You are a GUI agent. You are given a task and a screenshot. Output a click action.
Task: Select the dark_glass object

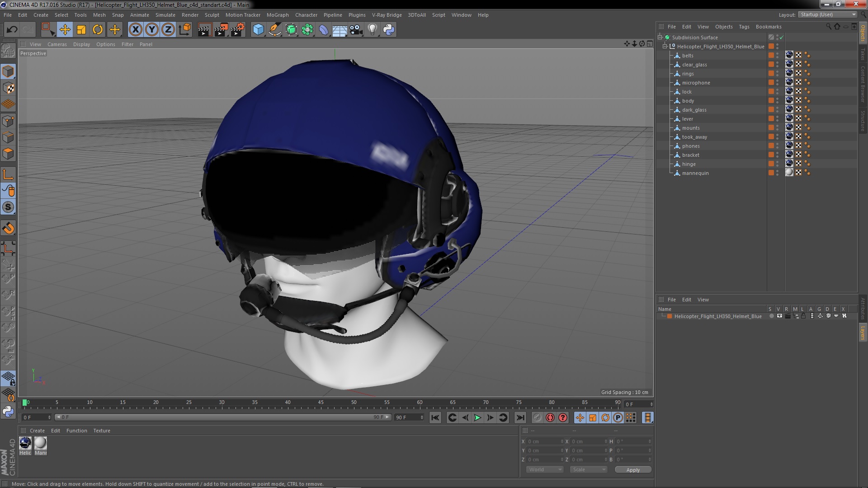point(694,110)
